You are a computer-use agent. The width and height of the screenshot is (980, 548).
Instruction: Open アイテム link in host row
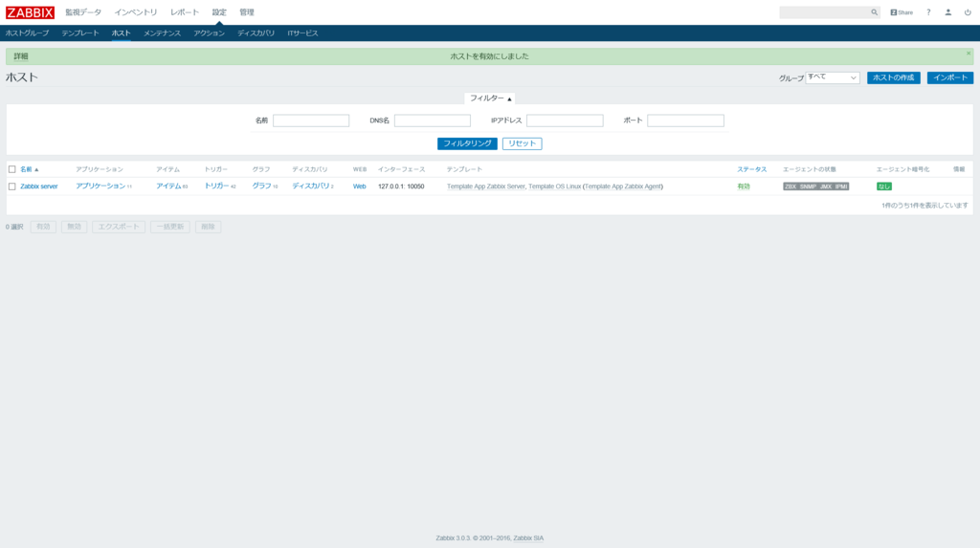click(168, 186)
